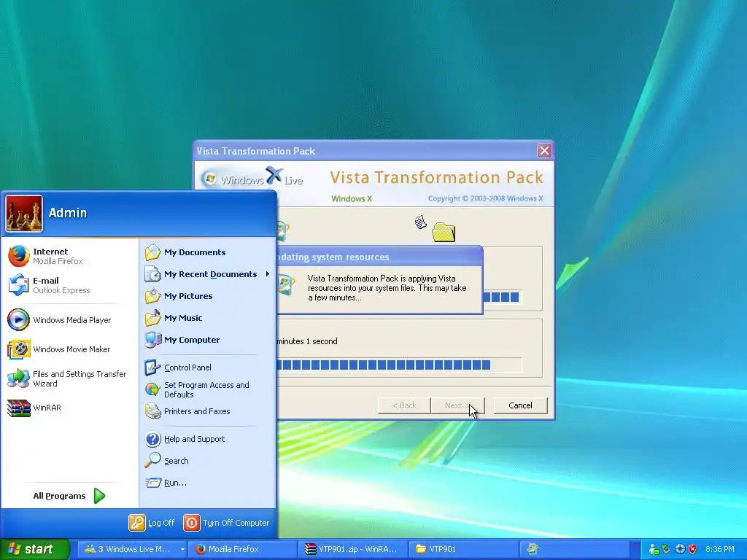Open the Windows Live Messenger taskbar group

[133, 549]
